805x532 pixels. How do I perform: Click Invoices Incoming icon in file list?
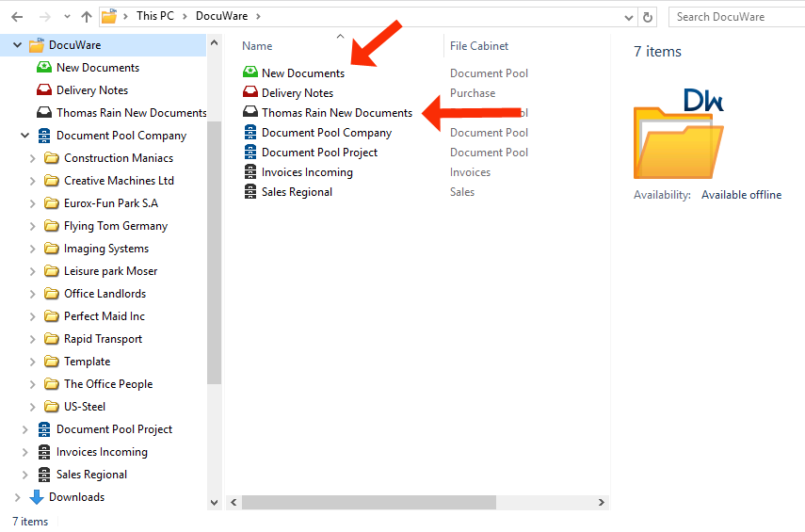[250, 171]
